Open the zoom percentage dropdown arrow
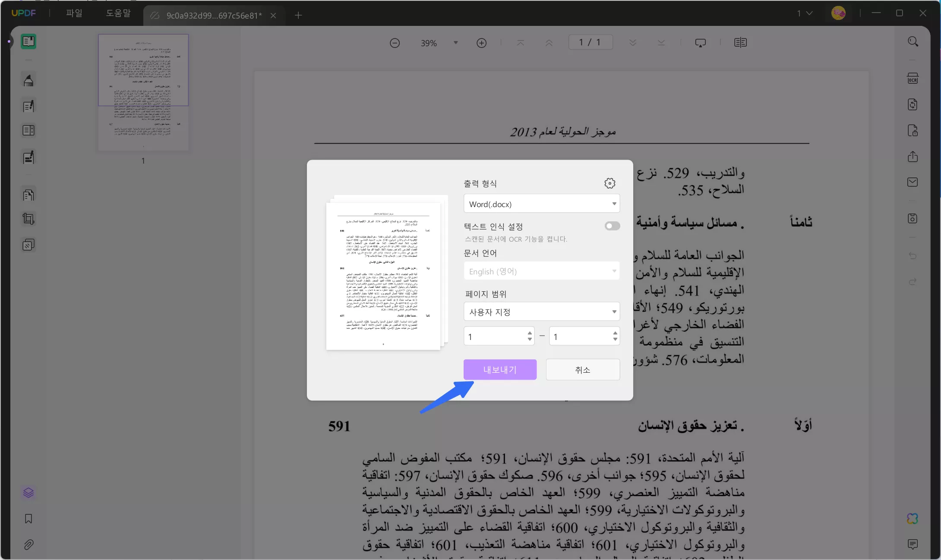Viewport: 941px width, 560px height. (x=455, y=43)
